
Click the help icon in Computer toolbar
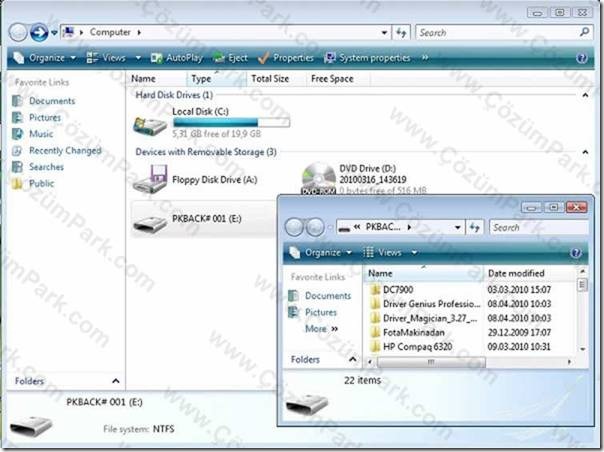click(x=581, y=58)
